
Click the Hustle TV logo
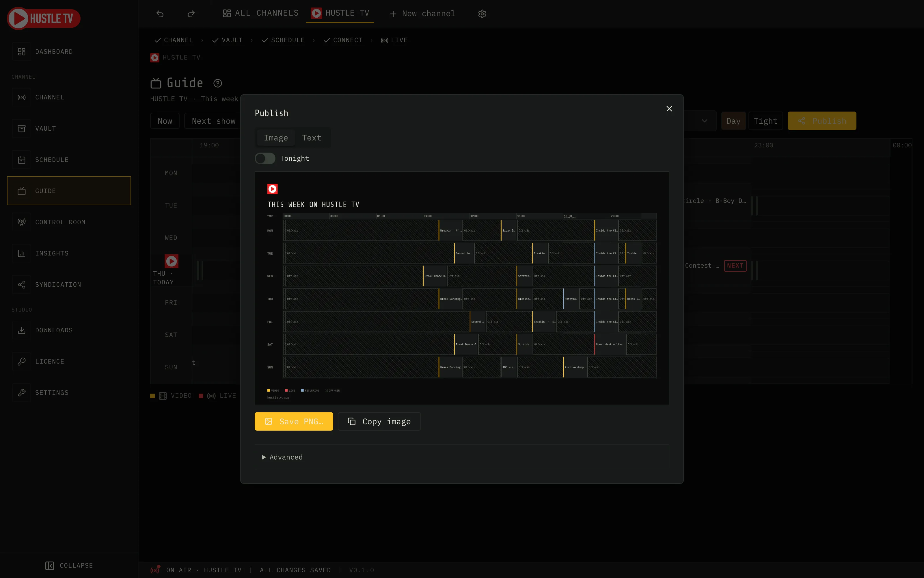(44, 18)
